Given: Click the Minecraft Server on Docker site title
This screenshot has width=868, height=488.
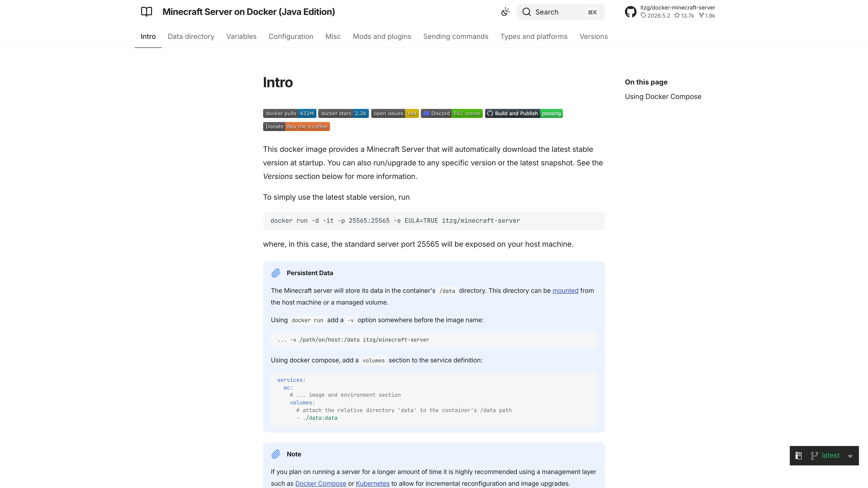Looking at the screenshot, I should (x=249, y=12).
